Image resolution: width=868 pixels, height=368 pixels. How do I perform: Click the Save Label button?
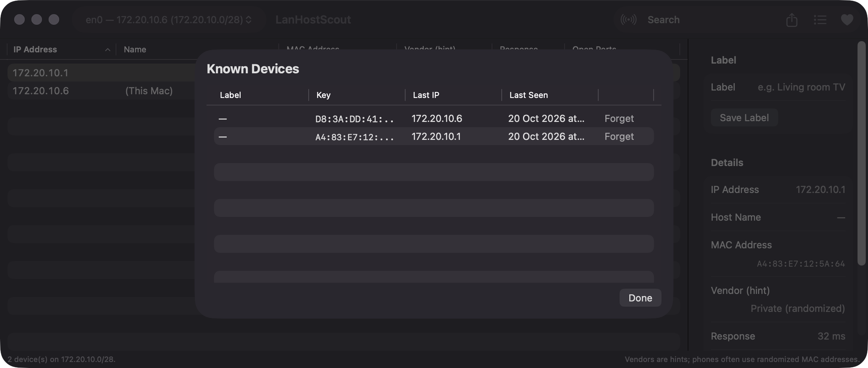(744, 118)
